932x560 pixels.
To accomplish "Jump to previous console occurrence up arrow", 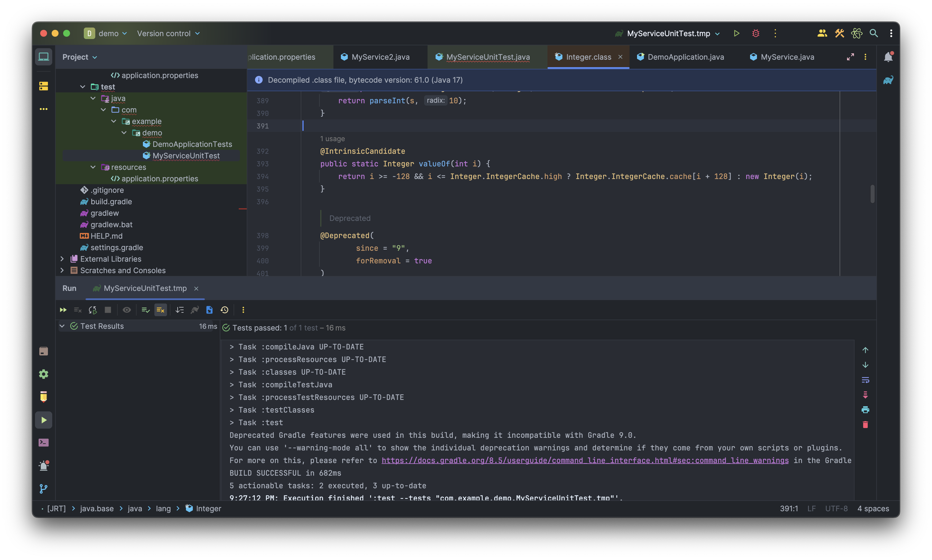I will click(865, 350).
